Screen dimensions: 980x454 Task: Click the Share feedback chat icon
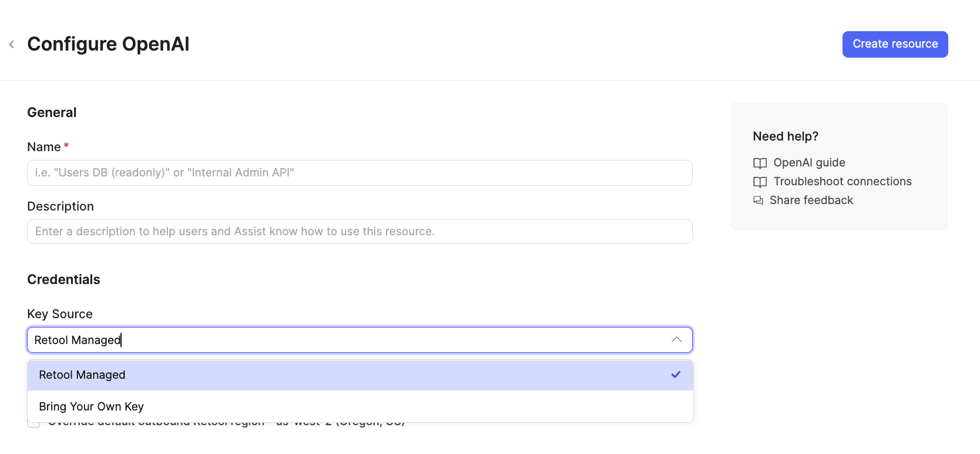coord(759,201)
